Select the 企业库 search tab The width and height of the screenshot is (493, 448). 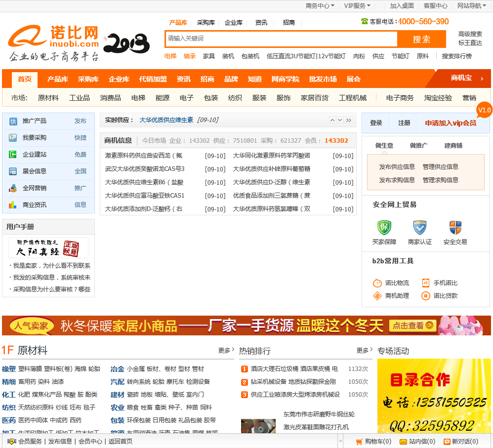[234, 23]
